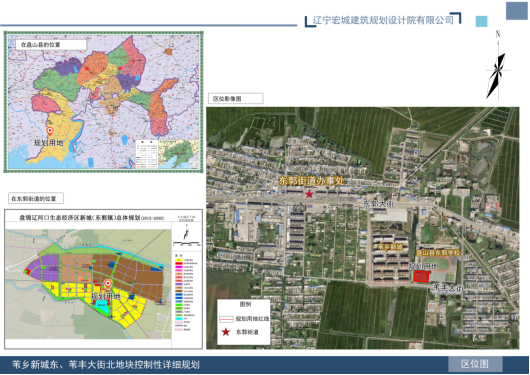Viewport: 530px width, 375px height.
Task: Click the blue-gray square in the top corner
Action: click(516, 10)
